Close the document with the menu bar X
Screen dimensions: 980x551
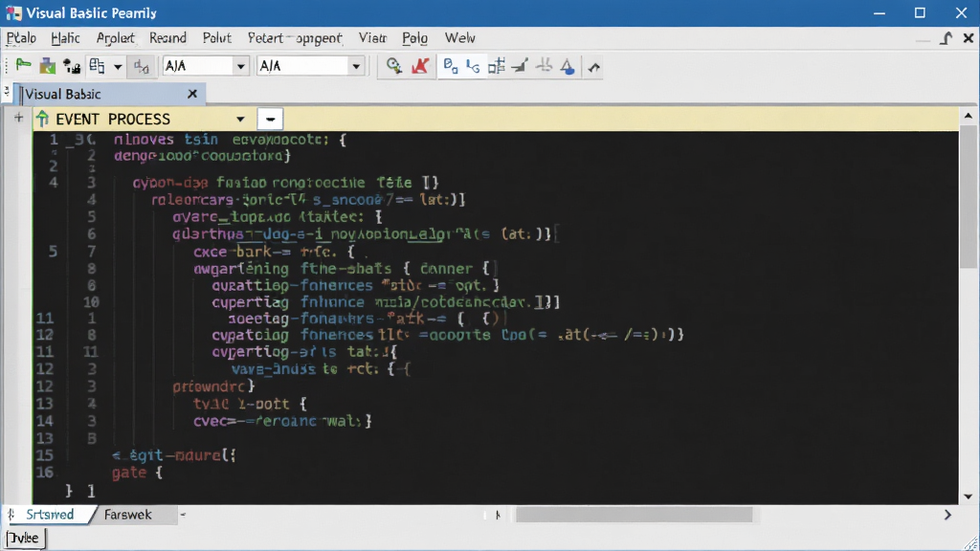[969, 38]
